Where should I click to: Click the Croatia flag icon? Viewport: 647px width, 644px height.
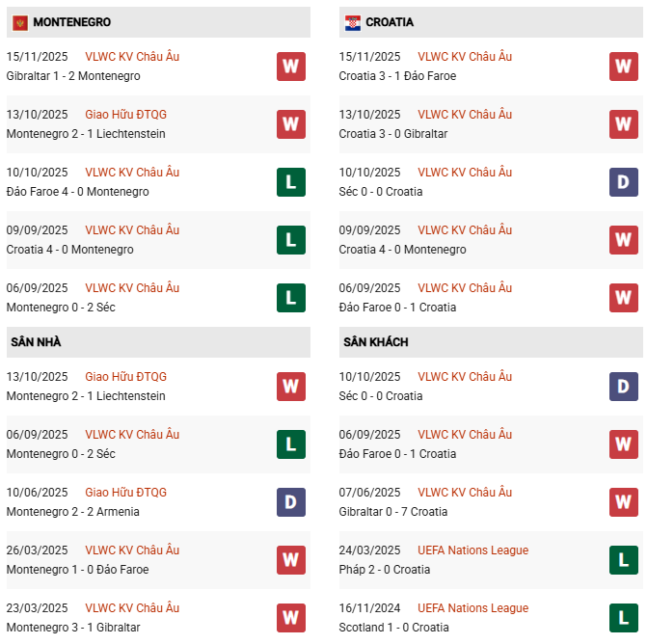[x=353, y=22]
